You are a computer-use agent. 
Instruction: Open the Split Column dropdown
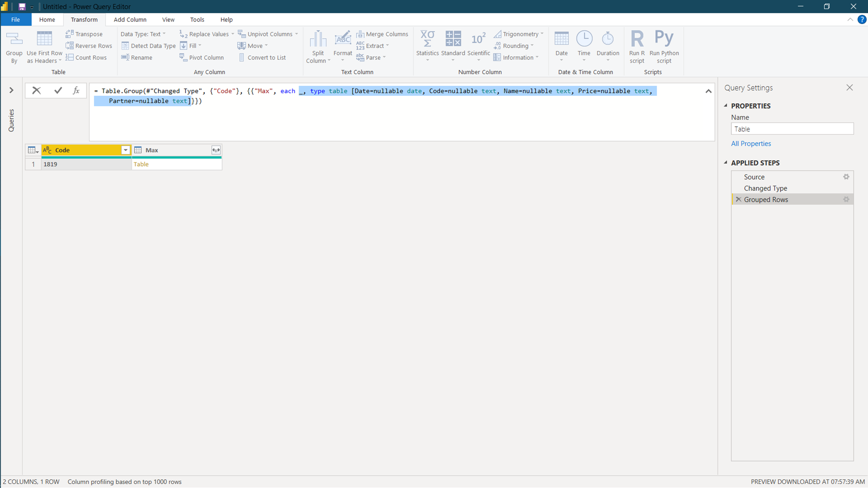pos(318,47)
